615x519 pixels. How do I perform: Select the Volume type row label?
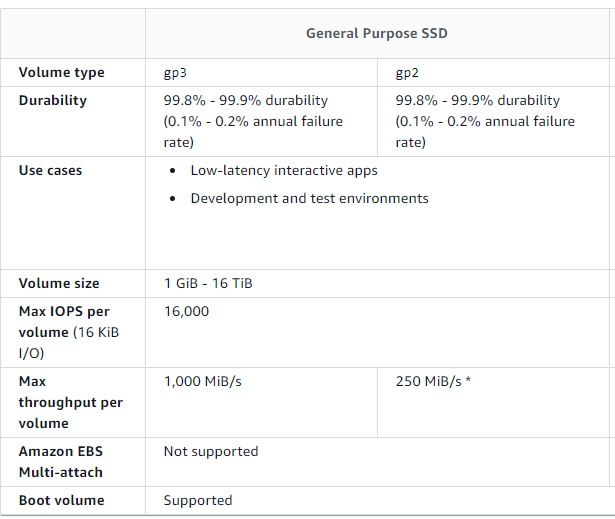tap(61, 72)
